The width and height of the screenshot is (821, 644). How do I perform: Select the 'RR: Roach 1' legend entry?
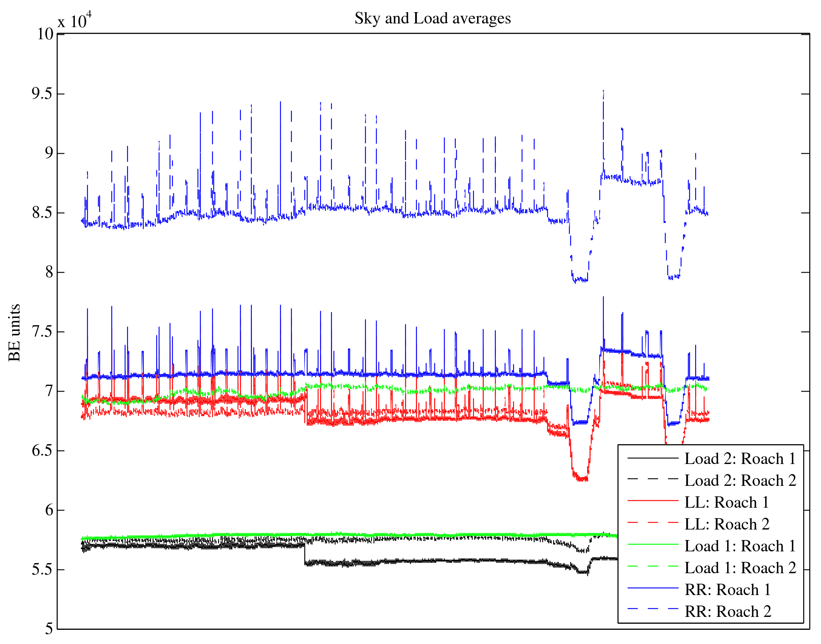click(x=727, y=590)
